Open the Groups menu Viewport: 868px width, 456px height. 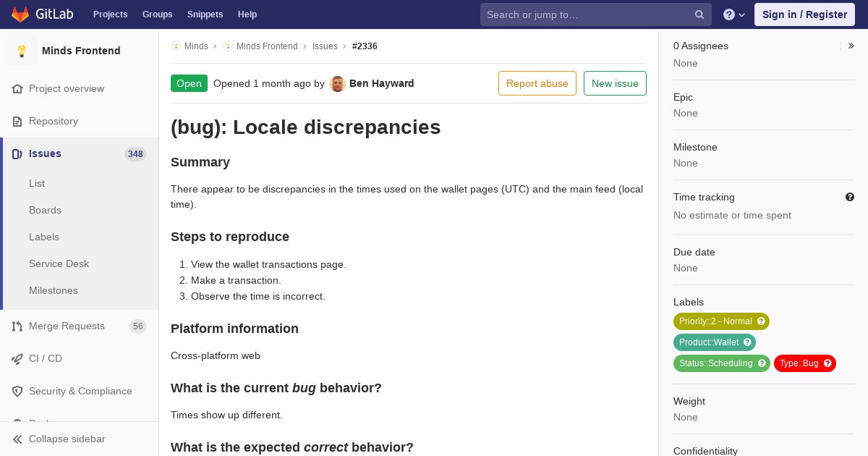[x=158, y=14]
